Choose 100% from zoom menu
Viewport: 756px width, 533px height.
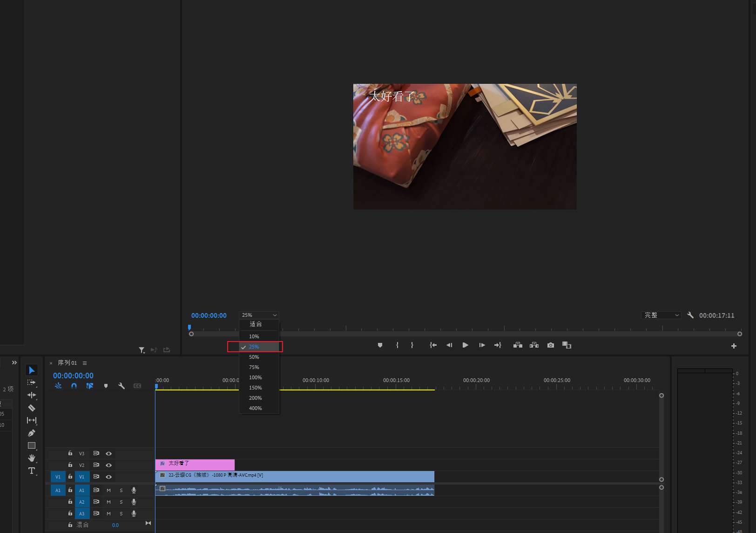(255, 377)
